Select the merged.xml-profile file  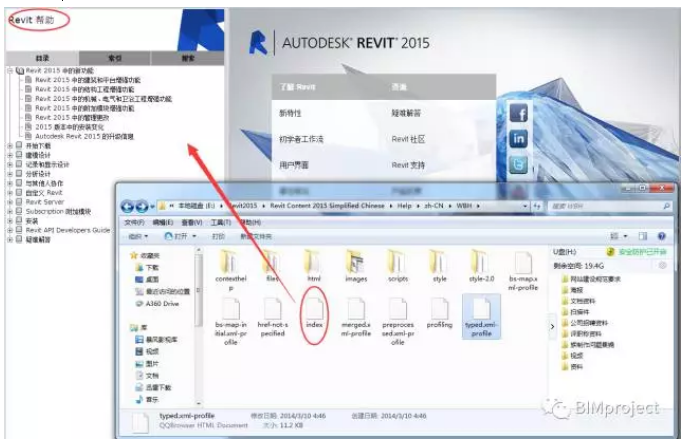pyautogui.click(x=356, y=317)
